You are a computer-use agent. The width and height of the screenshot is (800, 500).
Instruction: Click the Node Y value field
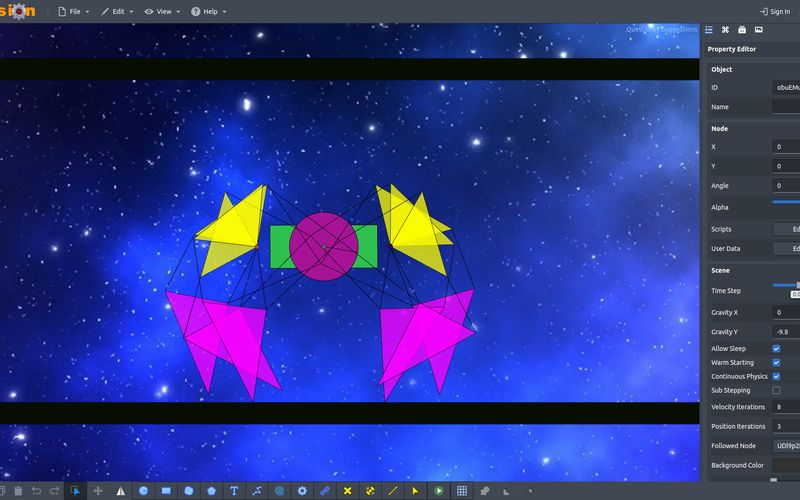786,166
